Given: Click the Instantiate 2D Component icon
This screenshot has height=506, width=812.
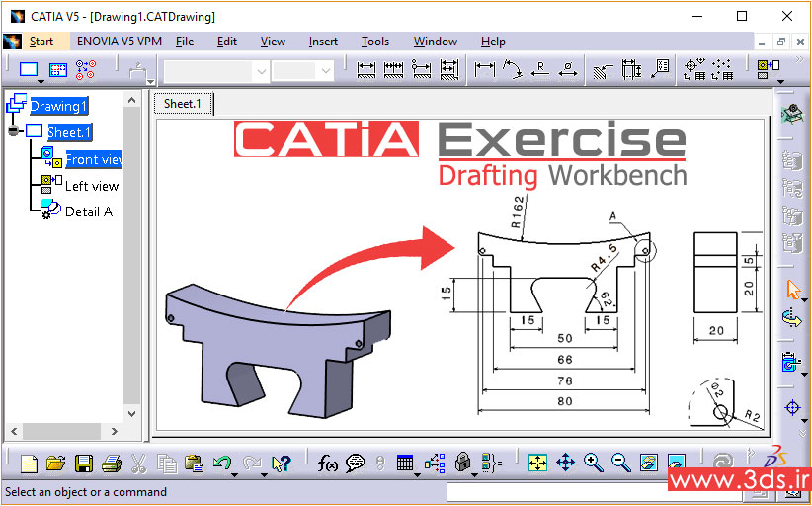Looking at the screenshot, I should click(x=85, y=70).
